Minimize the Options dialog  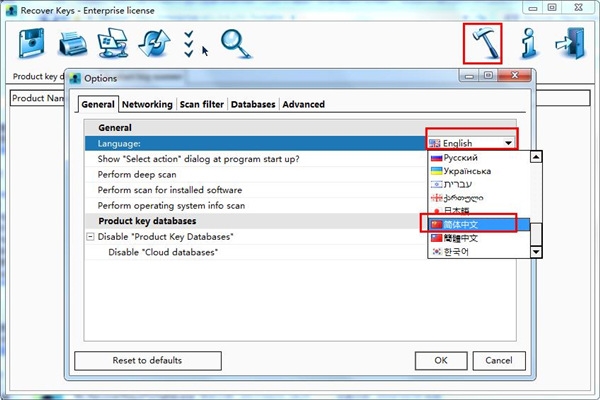point(469,76)
